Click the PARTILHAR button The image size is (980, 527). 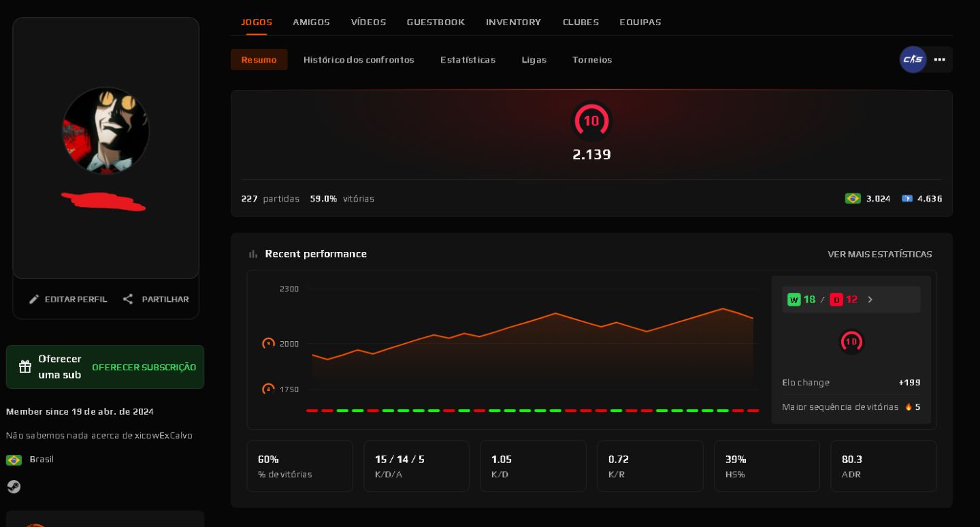156,299
